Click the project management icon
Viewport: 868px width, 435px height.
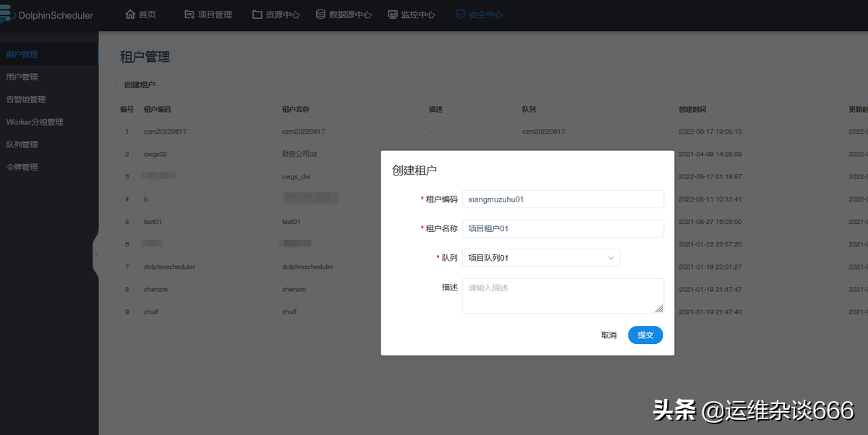pos(190,14)
